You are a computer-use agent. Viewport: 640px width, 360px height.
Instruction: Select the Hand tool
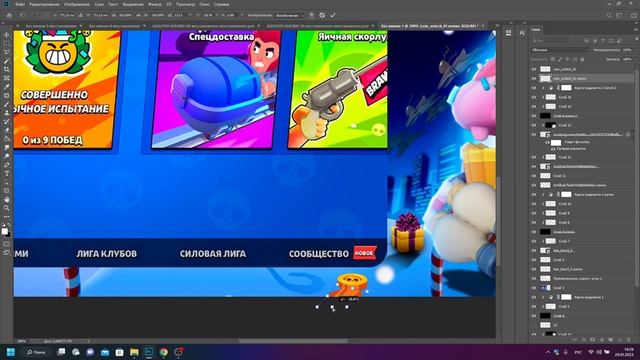[x=7, y=200]
